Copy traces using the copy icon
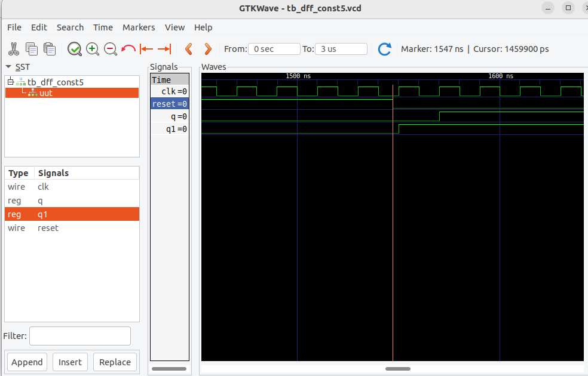Viewport: 588px width, 376px height. (x=32, y=49)
